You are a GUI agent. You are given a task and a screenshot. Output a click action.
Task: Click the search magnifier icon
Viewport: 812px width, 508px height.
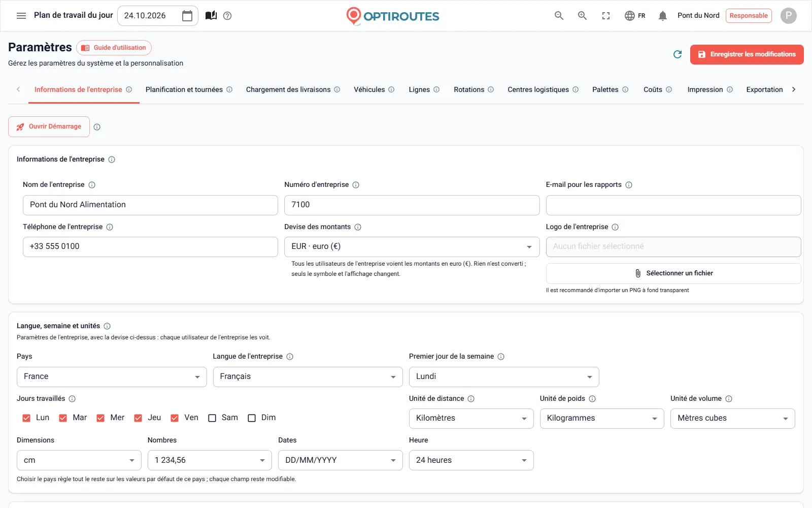pyautogui.click(x=559, y=16)
